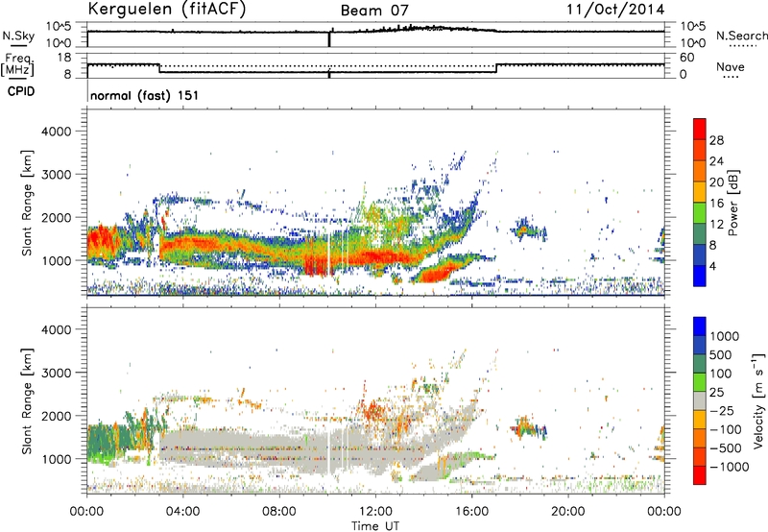Click the 'N.Search' legend label

click(742, 36)
